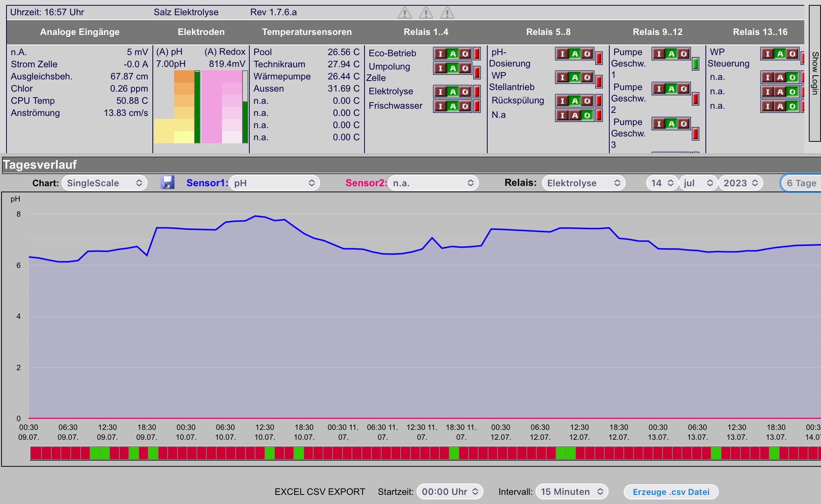Open the Chart SingleScale dropdown
Screen dimensions: 821x504
[105, 183]
